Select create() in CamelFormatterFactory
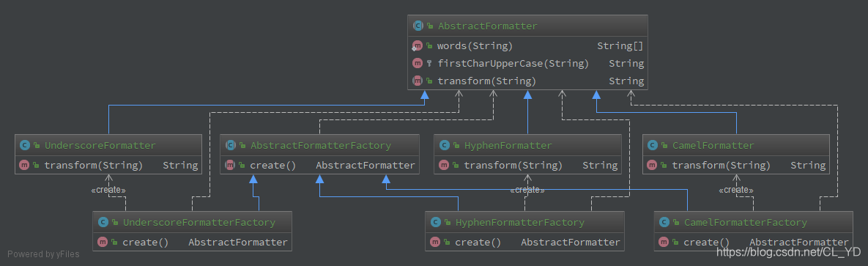Viewport: 868px width, 266px height. [x=706, y=242]
